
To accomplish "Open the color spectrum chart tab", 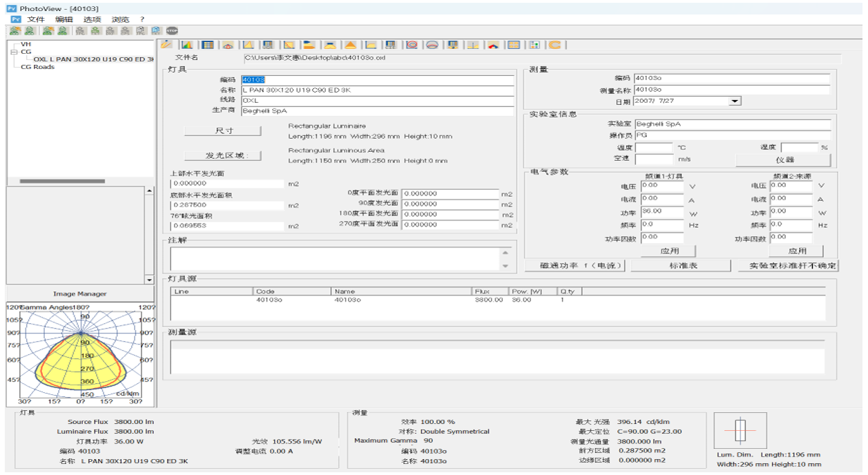I will tap(186, 45).
